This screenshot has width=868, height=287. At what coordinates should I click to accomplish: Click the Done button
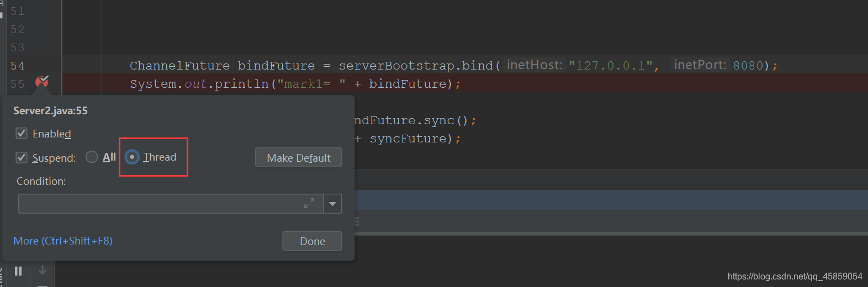pyautogui.click(x=312, y=241)
